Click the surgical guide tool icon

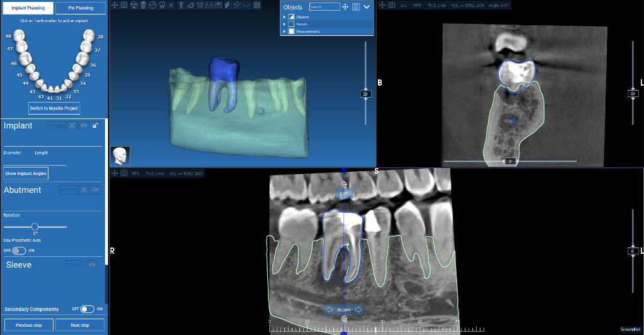pos(209,5)
